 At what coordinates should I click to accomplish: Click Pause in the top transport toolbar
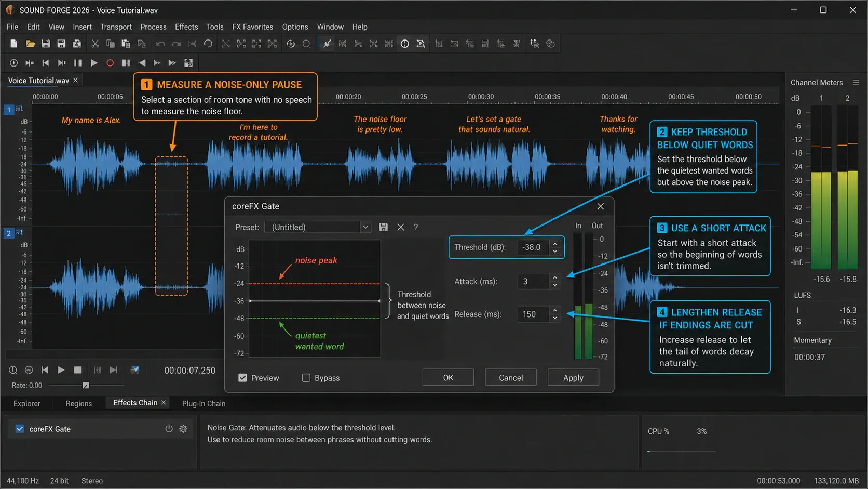pyautogui.click(x=78, y=63)
